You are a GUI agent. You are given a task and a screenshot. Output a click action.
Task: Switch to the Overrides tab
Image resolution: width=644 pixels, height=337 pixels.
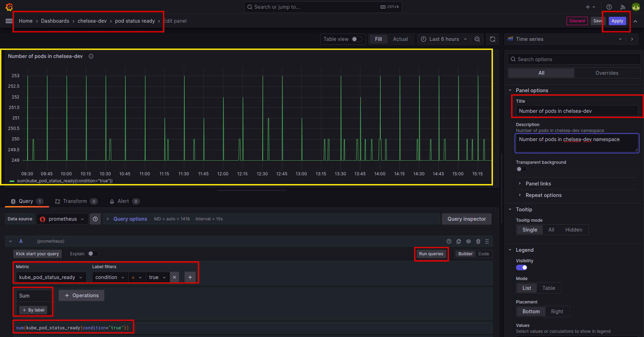tap(607, 73)
